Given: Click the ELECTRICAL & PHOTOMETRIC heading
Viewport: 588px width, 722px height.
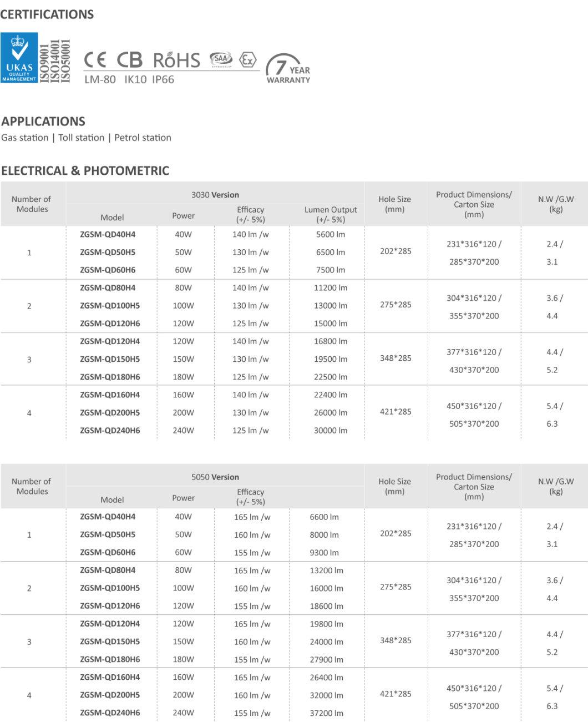Looking at the screenshot, I should pos(85,170).
